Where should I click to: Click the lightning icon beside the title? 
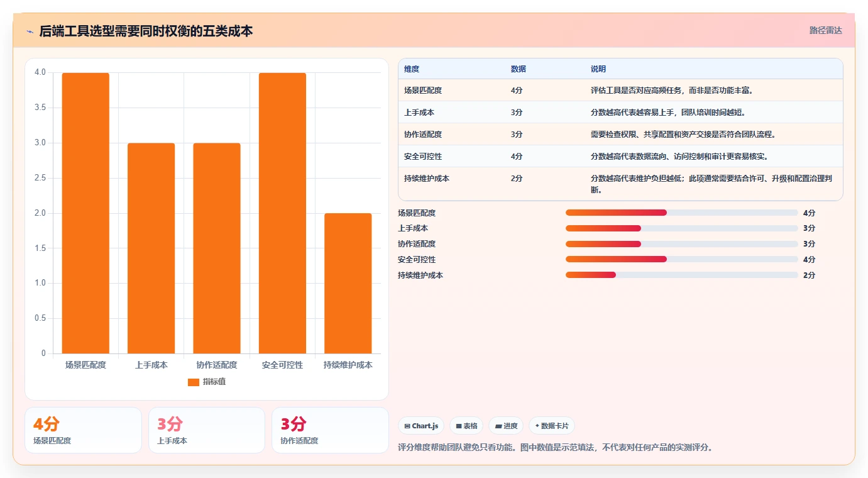click(x=30, y=31)
